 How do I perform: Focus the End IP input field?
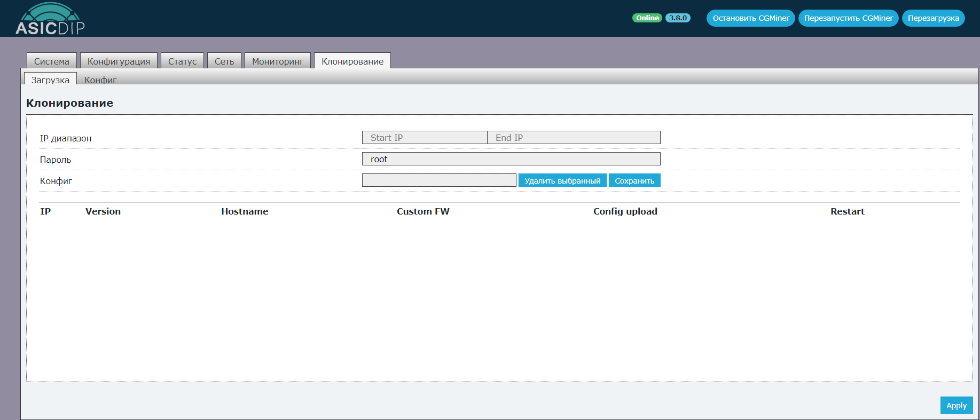[x=574, y=138]
